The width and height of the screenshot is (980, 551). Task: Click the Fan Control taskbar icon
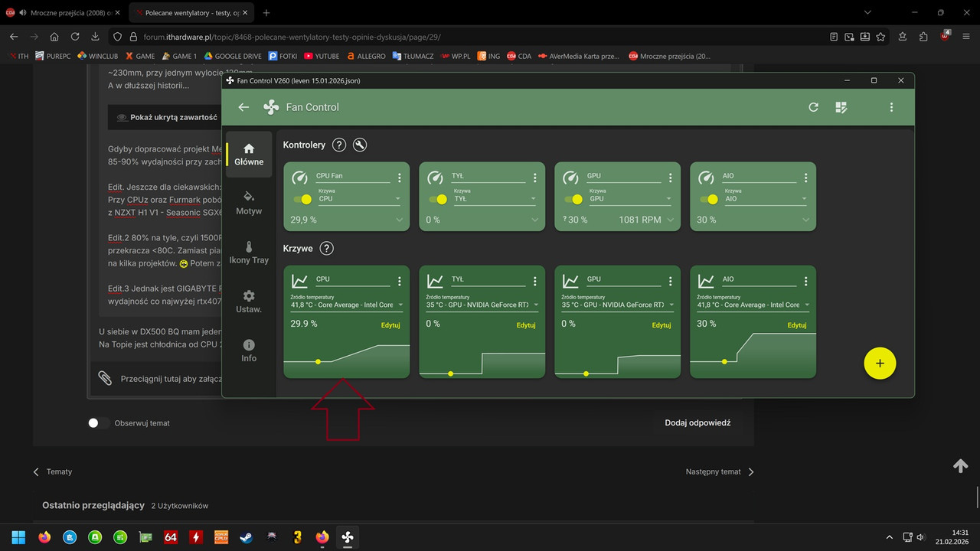[x=348, y=537]
